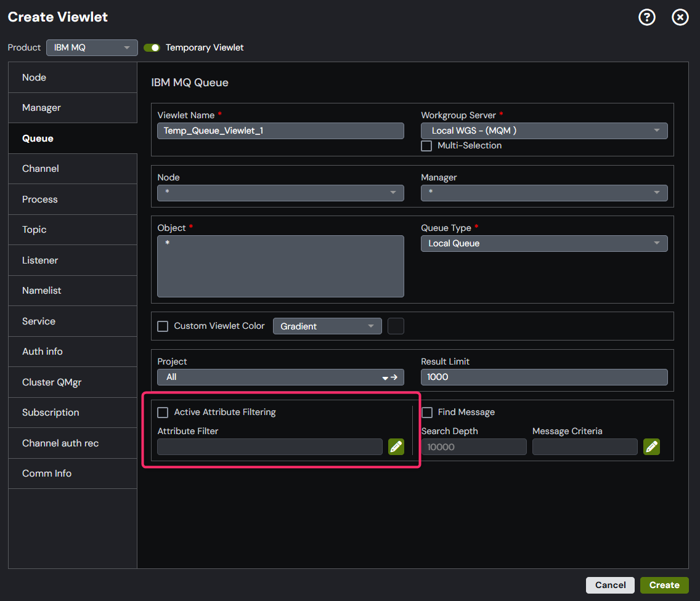
Task: Open the Product dropdown showing IBM MQ
Action: pos(92,48)
